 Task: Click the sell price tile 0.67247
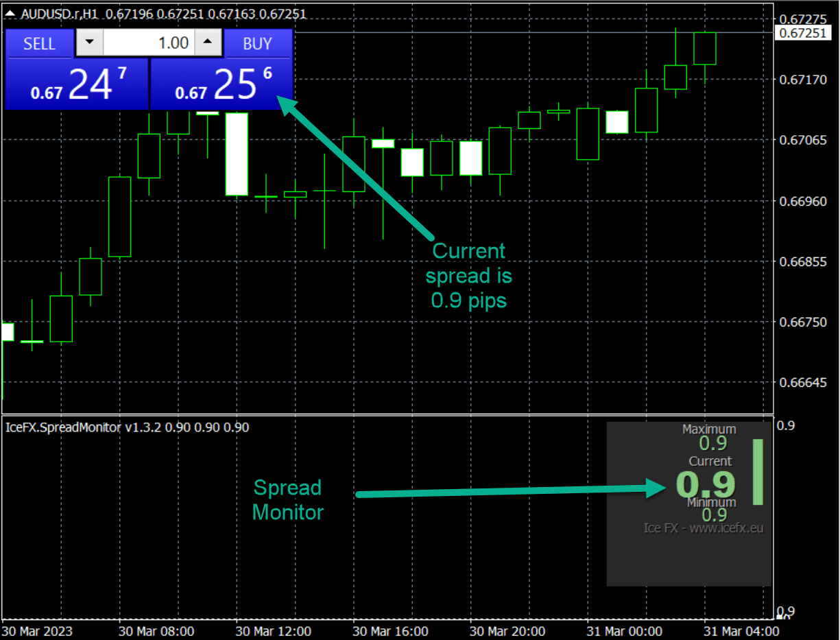click(x=77, y=84)
